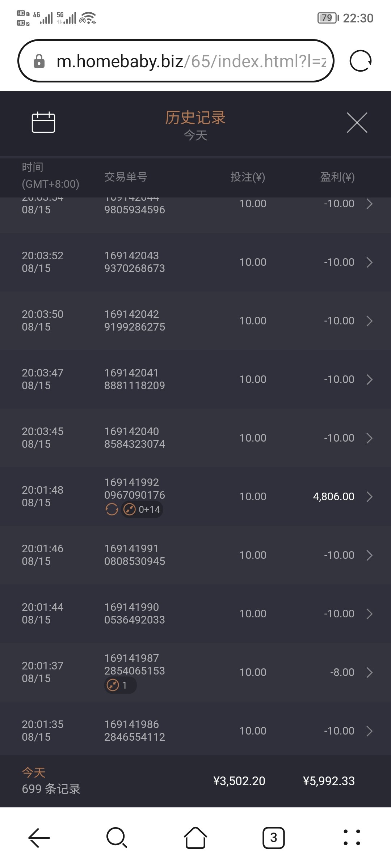Expand the 4,806.00 profit record chevron
391x868 pixels.
click(369, 497)
